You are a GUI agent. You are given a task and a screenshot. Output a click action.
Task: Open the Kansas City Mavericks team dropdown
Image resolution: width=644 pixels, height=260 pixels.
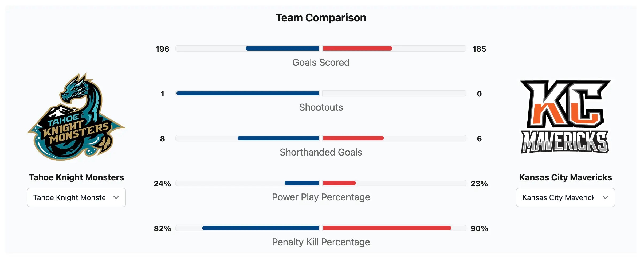(x=565, y=197)
